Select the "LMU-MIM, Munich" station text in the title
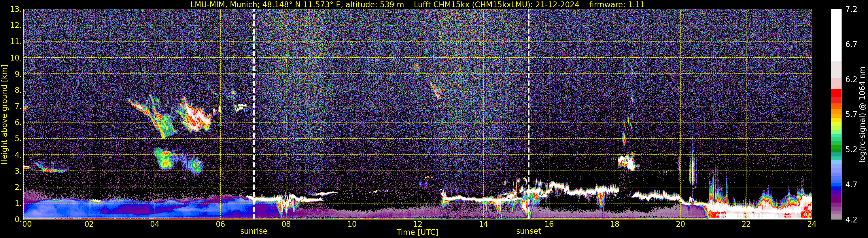This screenshot has width=868, height=238. tap(223, 4)
